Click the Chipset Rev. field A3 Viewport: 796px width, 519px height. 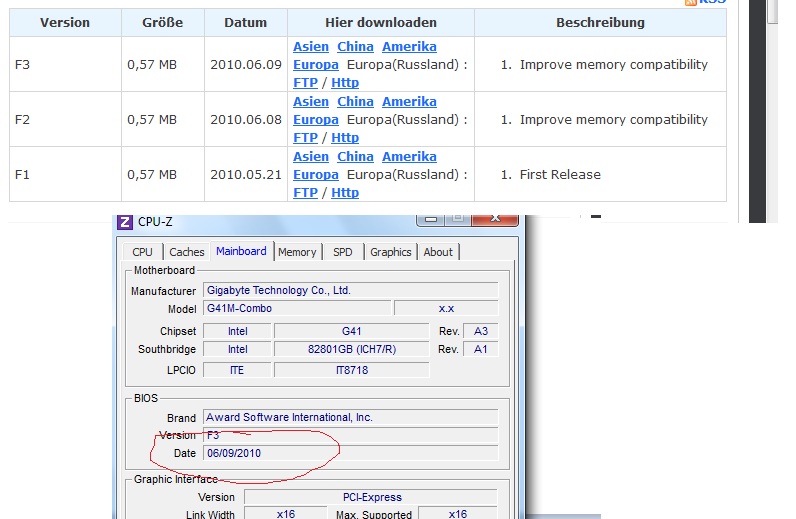(480, 331)
